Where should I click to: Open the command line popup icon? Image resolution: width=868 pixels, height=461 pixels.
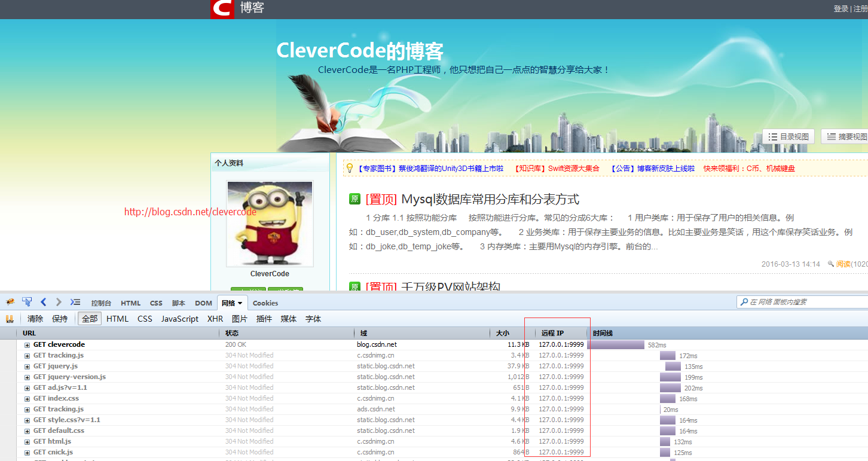tap(75, 302)
